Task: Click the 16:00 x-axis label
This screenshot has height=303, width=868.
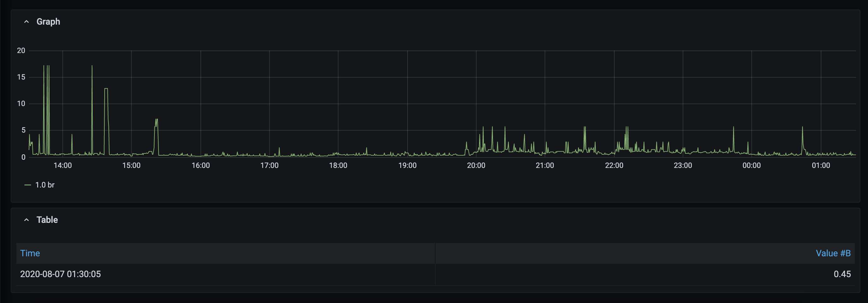Action: (x=201, y=165)
